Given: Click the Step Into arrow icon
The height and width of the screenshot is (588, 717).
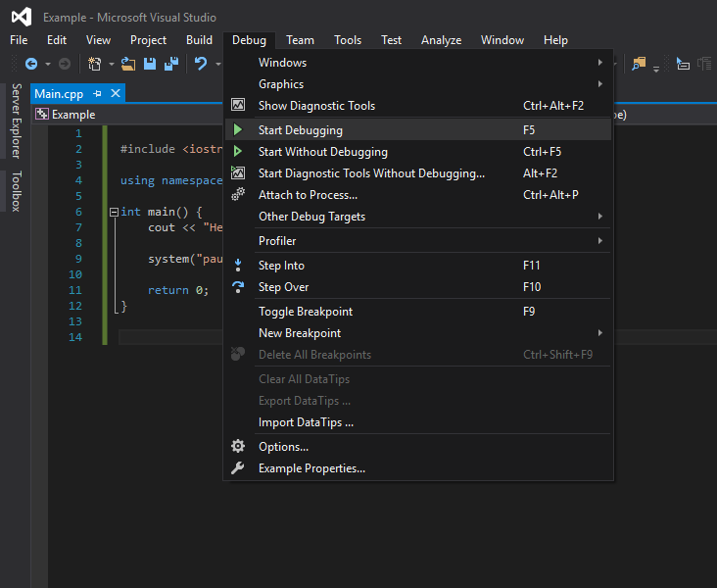Looking at the screenshot, I should tap(238, 265).
